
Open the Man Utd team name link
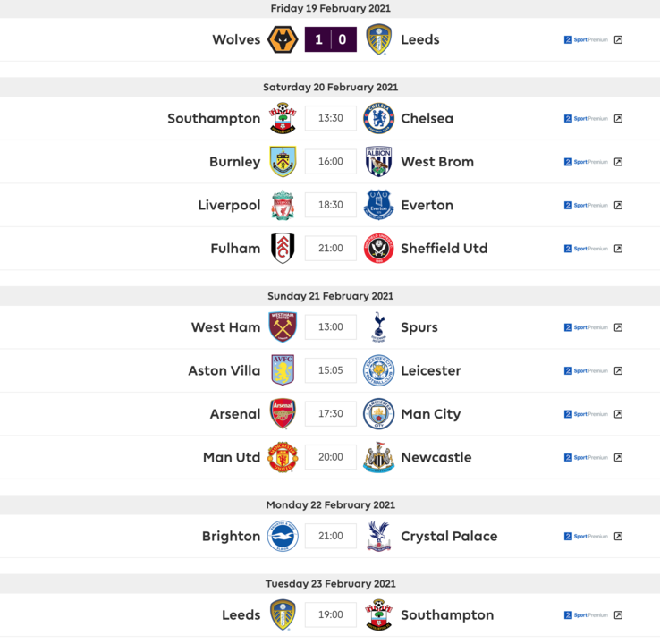[x=232, y=457]
